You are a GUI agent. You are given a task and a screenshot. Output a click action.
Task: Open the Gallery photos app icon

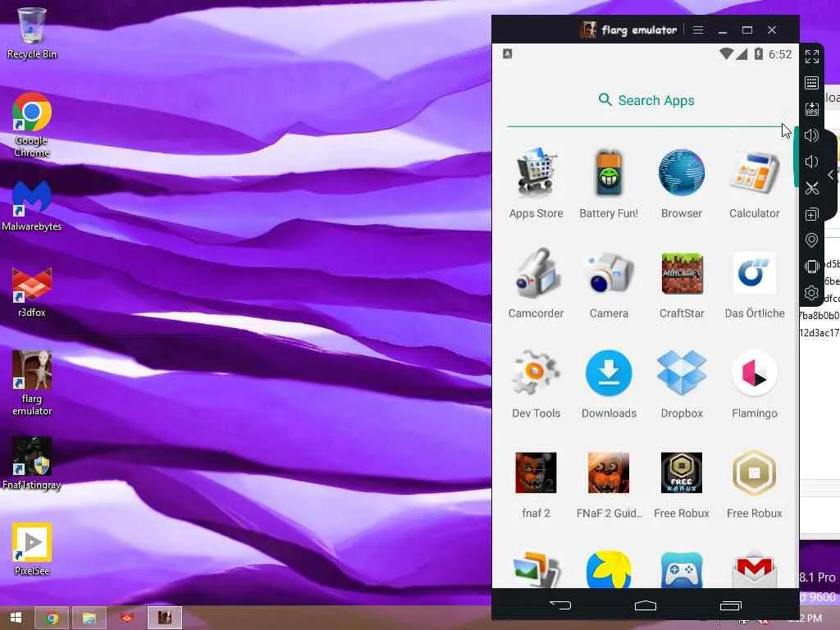coord(536,569)
